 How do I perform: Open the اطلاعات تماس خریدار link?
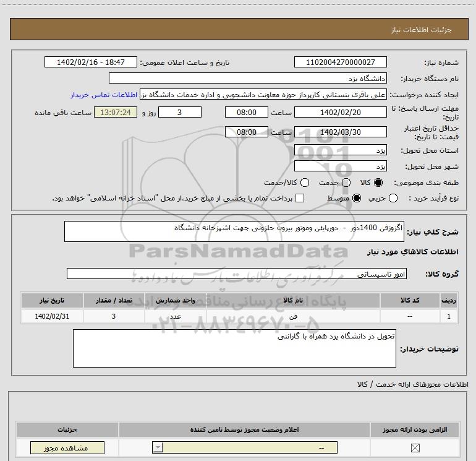pos(104,95)
